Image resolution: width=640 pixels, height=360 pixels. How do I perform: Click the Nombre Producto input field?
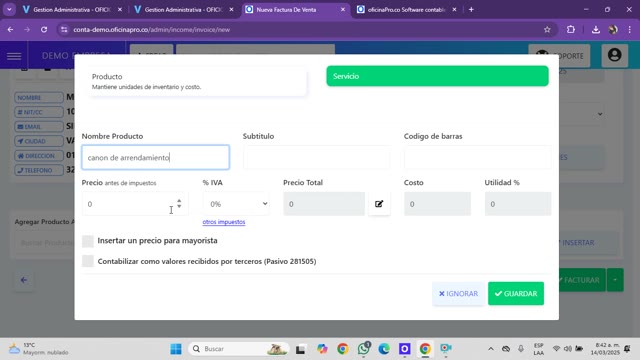tap(156, 157)
